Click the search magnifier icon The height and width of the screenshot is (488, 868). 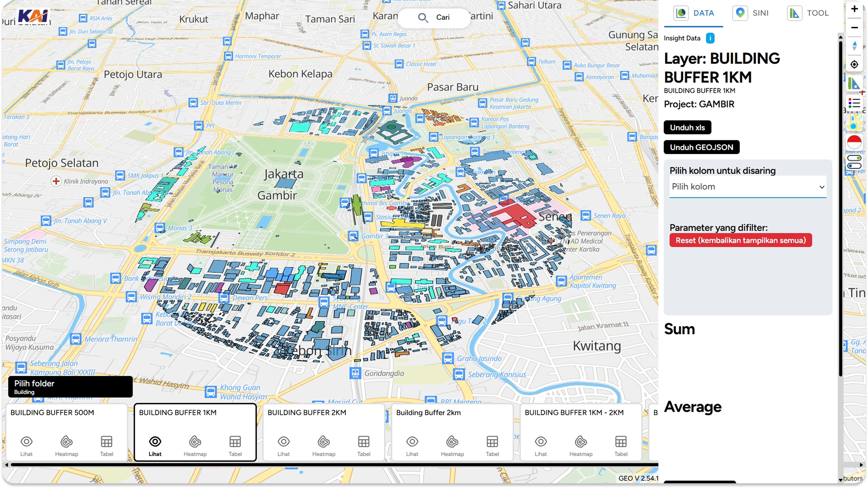click(423, 18)
